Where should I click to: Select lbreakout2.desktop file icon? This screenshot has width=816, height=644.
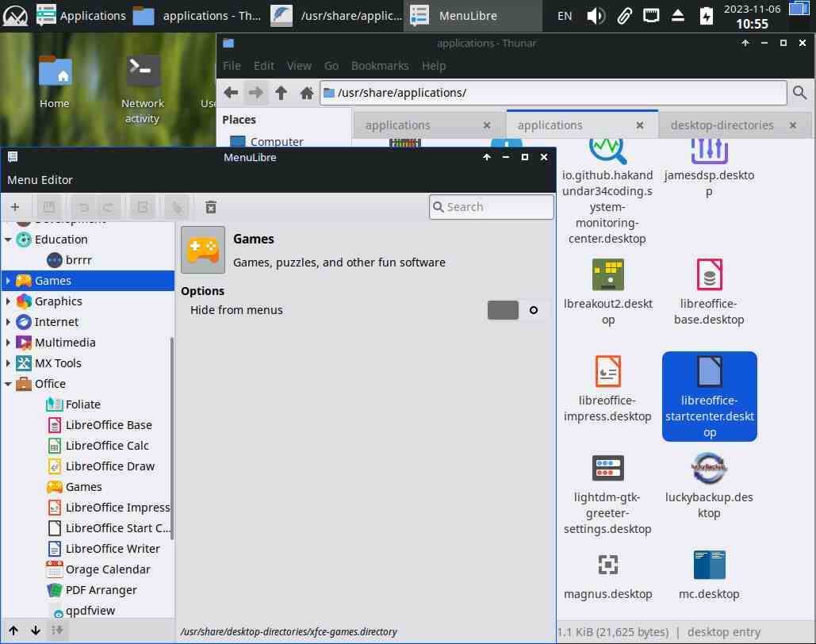(x=607, y=275)
